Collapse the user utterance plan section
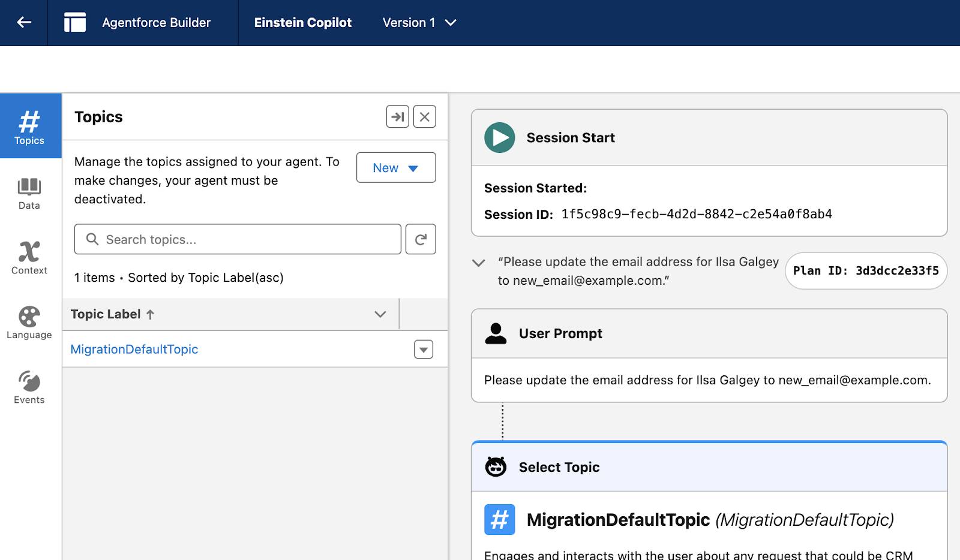Screen dimensions: 960x560 (x=478, y=263)
